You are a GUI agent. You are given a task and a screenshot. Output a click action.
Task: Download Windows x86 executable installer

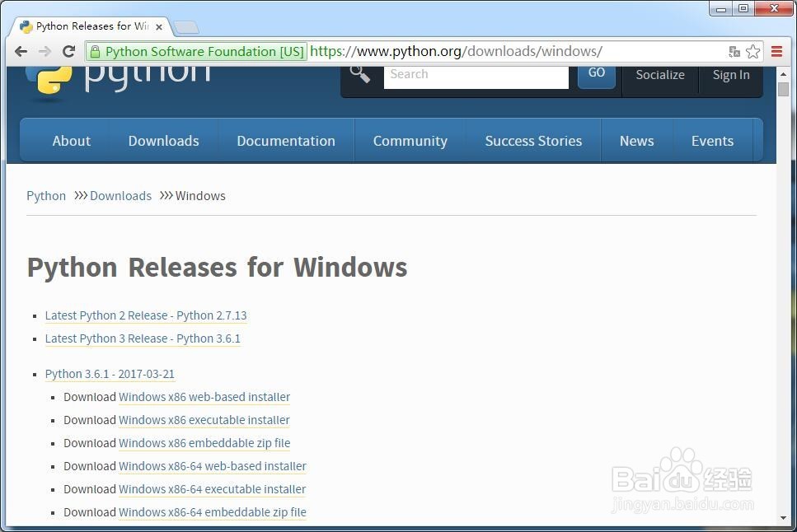click(x=204, y=420)
